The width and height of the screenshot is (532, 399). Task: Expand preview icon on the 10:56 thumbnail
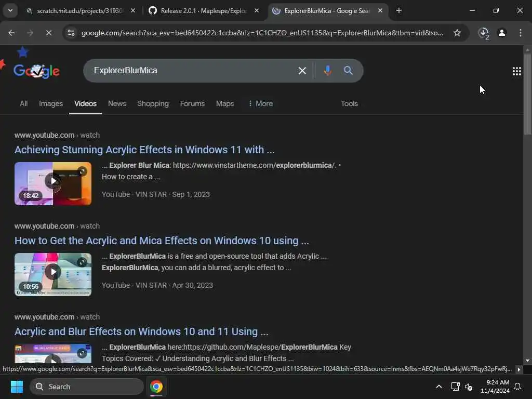[x=82, y=262]
